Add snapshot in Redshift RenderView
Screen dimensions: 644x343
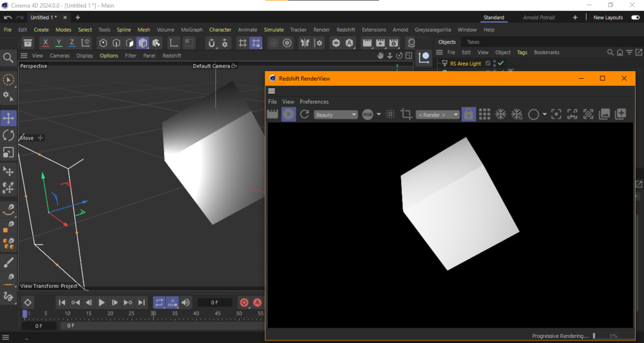(620, 115)
